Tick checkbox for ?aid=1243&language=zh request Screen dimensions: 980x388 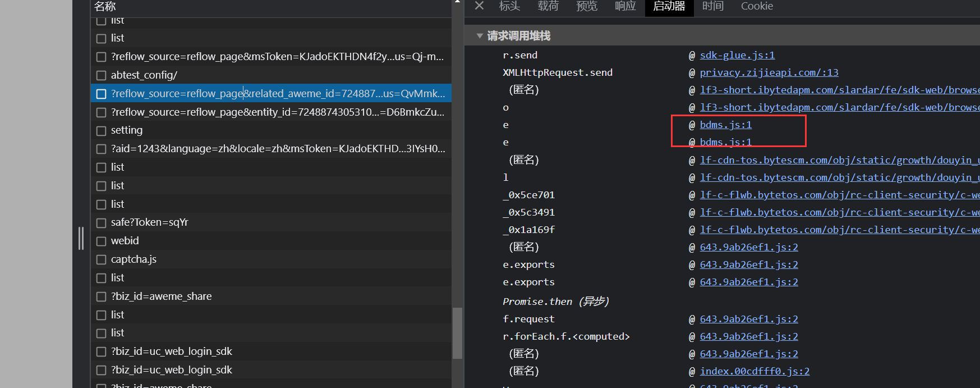[102, 149]
